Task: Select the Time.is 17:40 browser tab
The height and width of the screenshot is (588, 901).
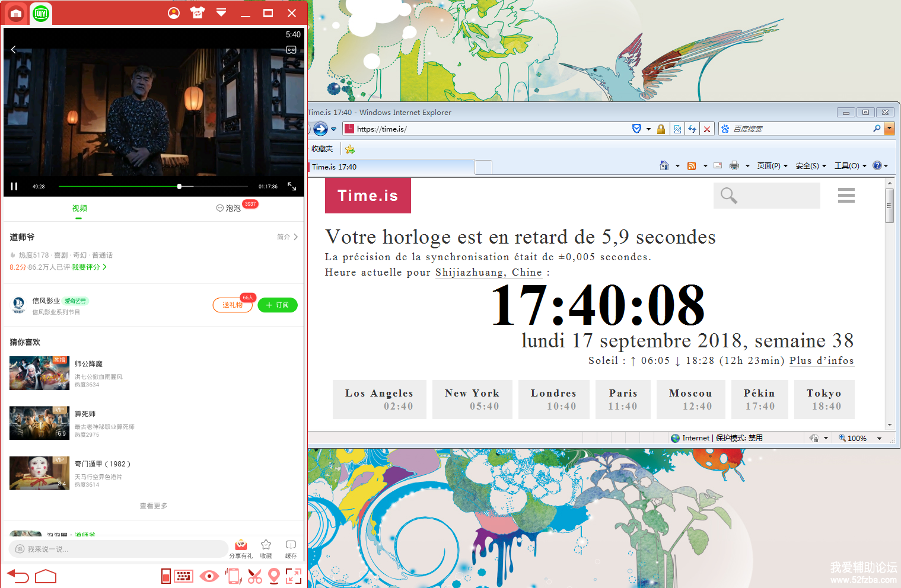Action: tap(391, 167)
